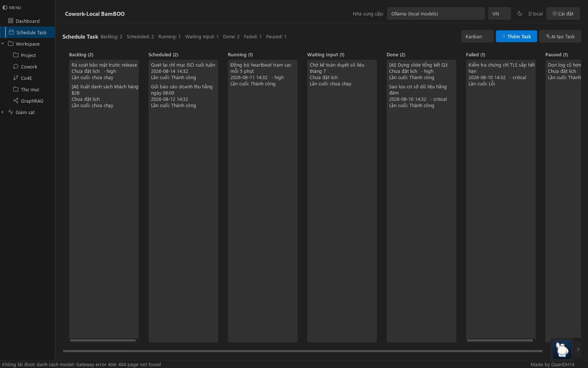Click the horizontal kanban board scrollbar

click(x=303, y=351)
